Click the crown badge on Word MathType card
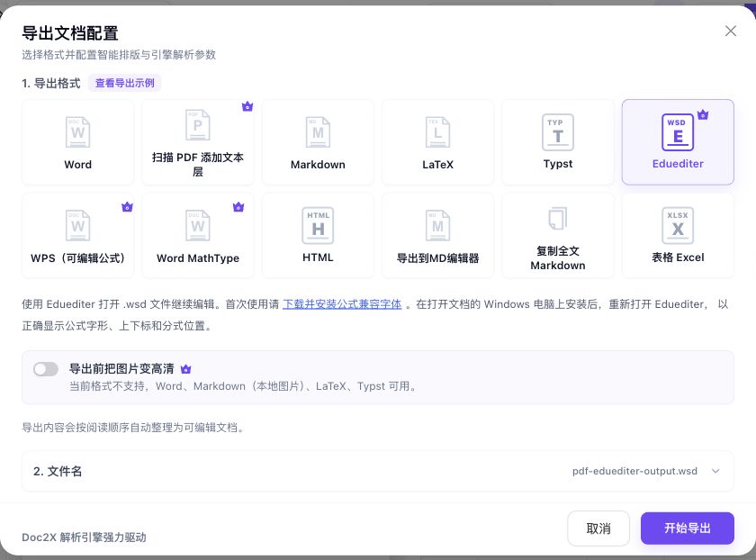 click(x=238, y=207)
